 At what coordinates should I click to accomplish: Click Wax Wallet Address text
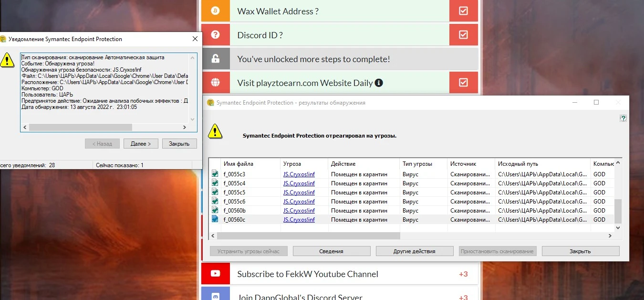278,11
